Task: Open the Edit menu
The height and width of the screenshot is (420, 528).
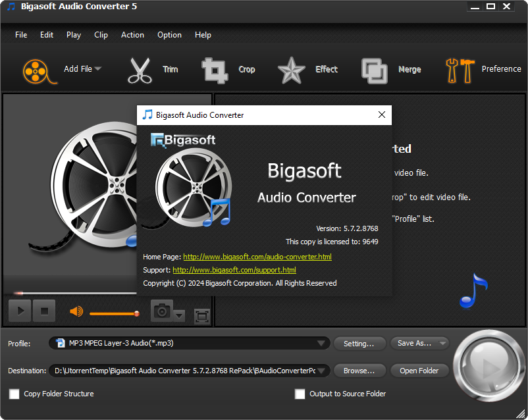Action: [47, 35]
